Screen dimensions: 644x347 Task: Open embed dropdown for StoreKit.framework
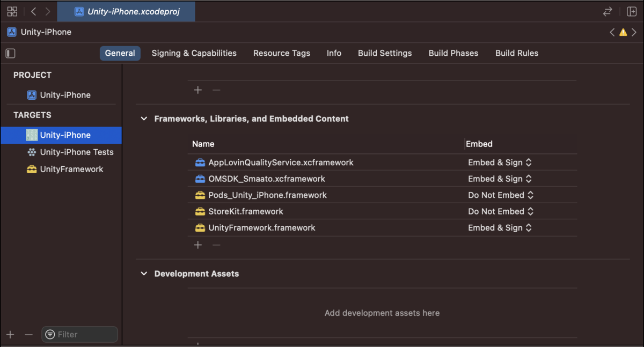[501, 211]
